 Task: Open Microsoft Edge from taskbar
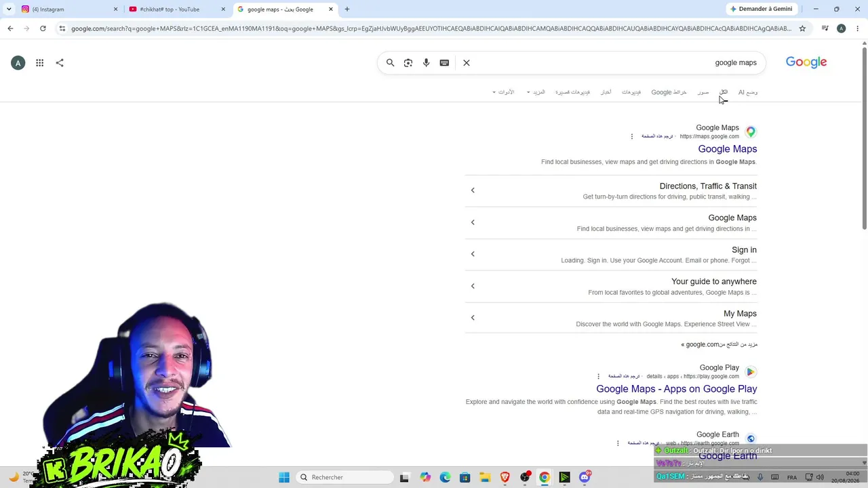tap(445, 477)
